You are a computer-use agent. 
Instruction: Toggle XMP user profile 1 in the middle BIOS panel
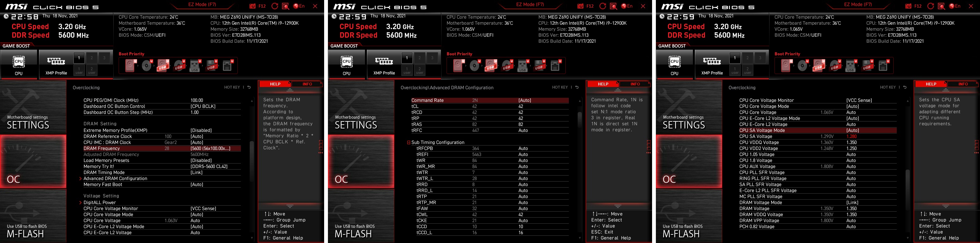(407, 70)
